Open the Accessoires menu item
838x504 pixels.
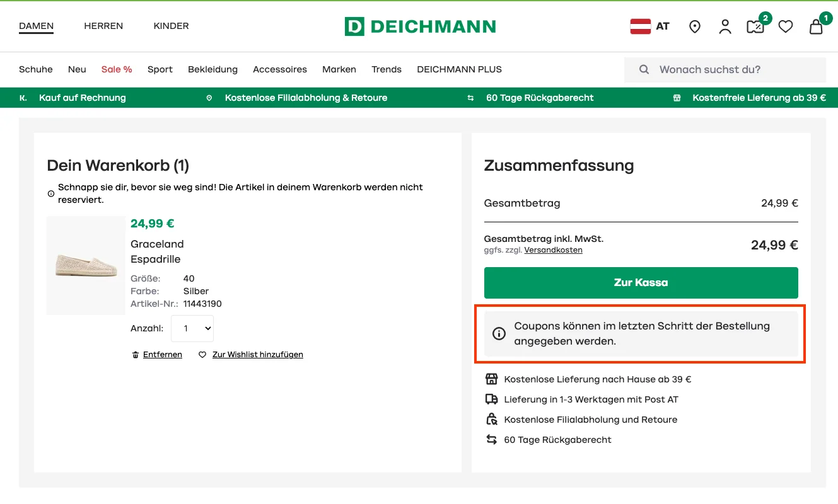point(280,69)
